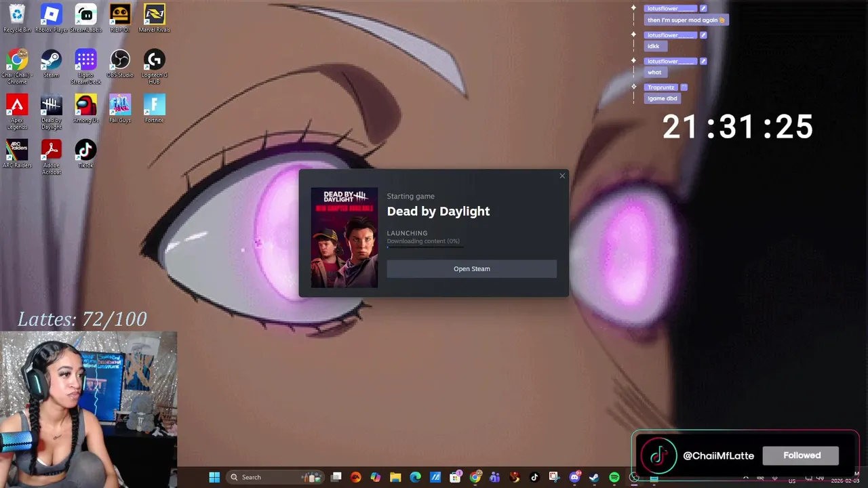Select the Among Us desktop shortcut
Image resolution: width=868 pixels, height=488 pixels.
click(x=85, y=108)
